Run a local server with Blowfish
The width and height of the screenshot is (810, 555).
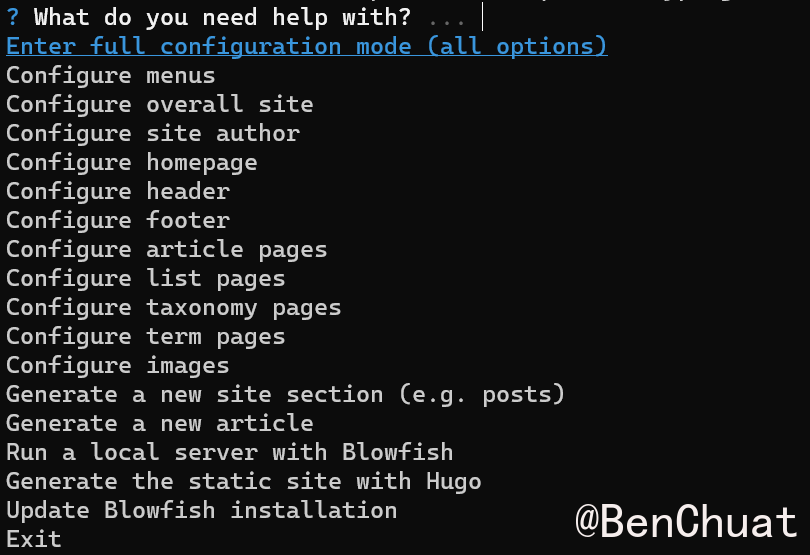[229, 452]
